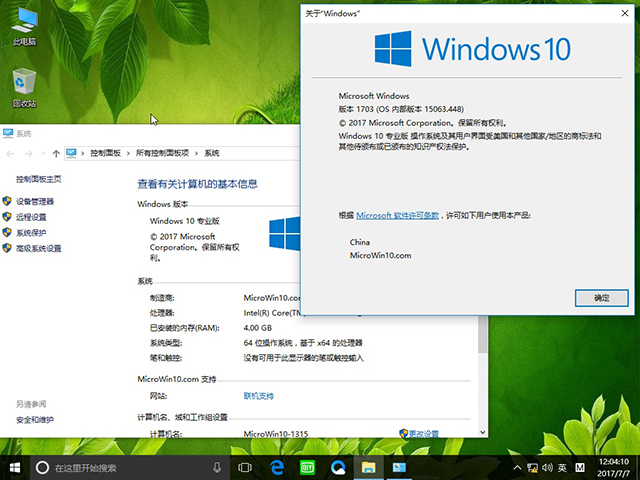Open 设备管理器 from the sidebar
This screenshot has height=480, width=640.
click(35, 201)
